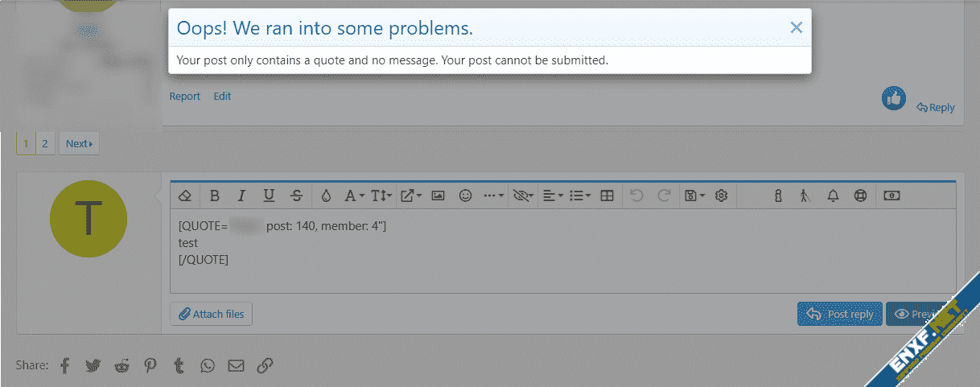Viewport: 980px width, 387px height.
Task: Toggle italic text formatting
Action: point(241,196)
